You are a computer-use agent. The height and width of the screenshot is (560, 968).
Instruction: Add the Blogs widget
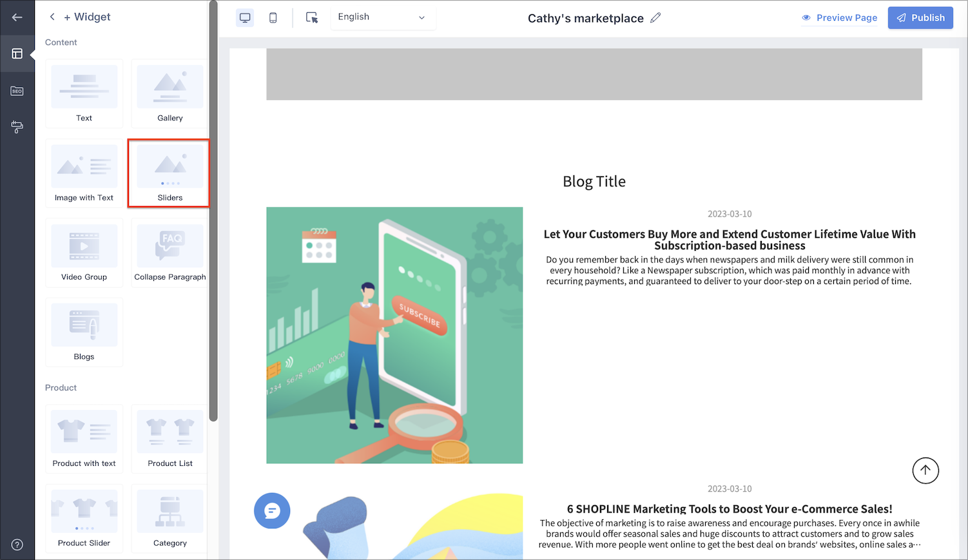click(x=84, y=333)
